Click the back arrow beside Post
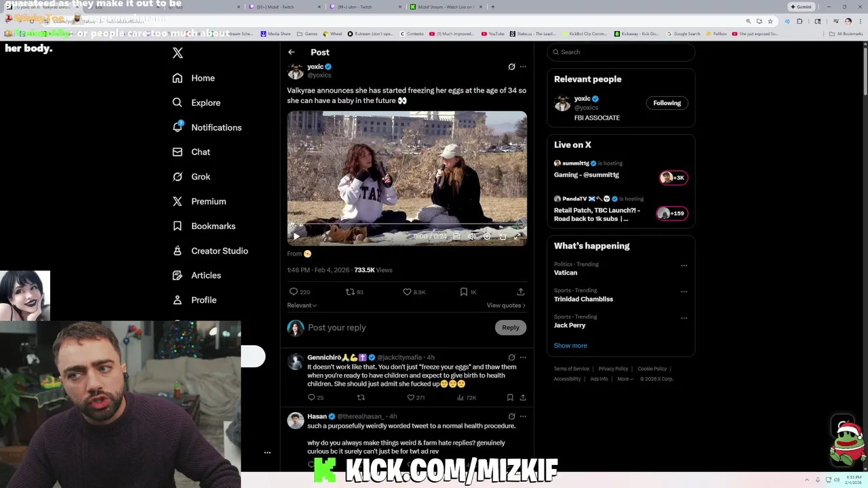Screen dimensions: 868x488 pyautogui.click(x=291, y=52)
